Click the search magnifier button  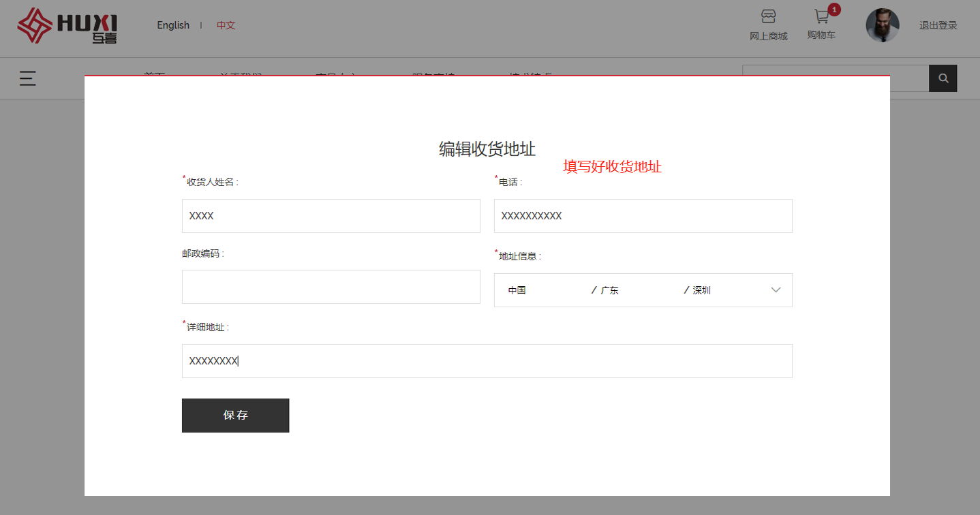click(x=943, y=78)
